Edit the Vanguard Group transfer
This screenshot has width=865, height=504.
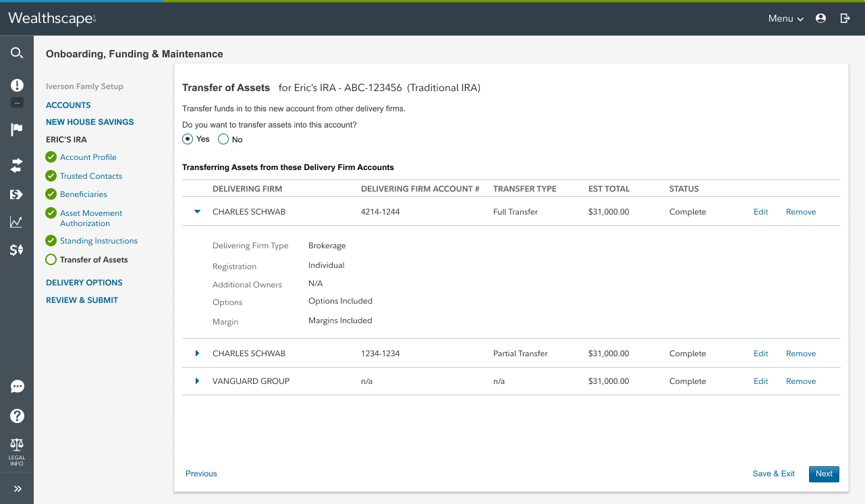click(761, 381)
